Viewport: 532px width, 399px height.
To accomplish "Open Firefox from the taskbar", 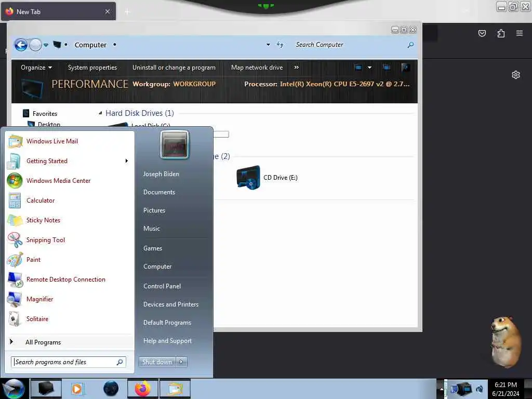I will click(142, 389).
